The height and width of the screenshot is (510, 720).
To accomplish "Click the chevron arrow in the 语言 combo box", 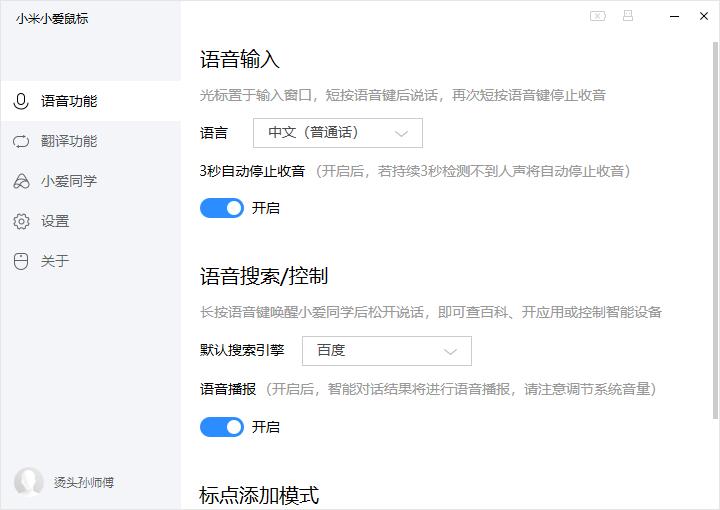I will [401, 134].
